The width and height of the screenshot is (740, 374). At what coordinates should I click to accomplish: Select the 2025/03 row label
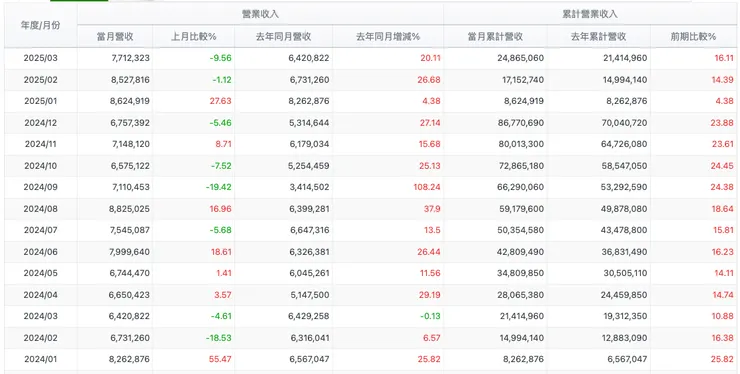(41, 58)
